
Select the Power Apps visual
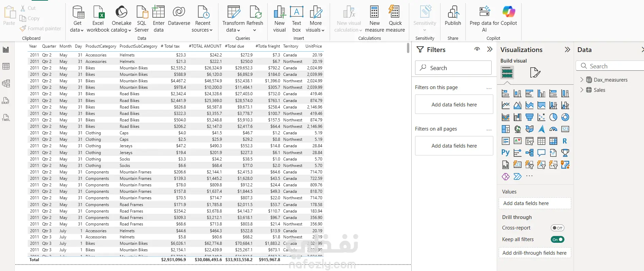point(506,176)
